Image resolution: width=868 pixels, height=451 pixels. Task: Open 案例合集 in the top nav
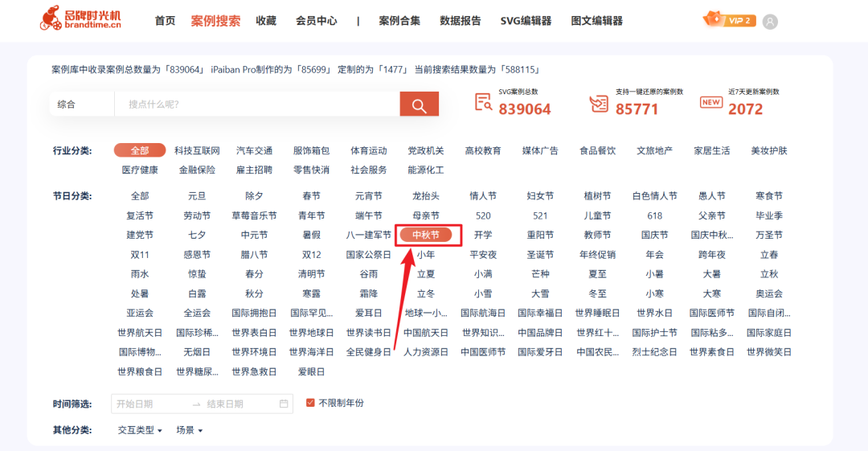point(399,21)
